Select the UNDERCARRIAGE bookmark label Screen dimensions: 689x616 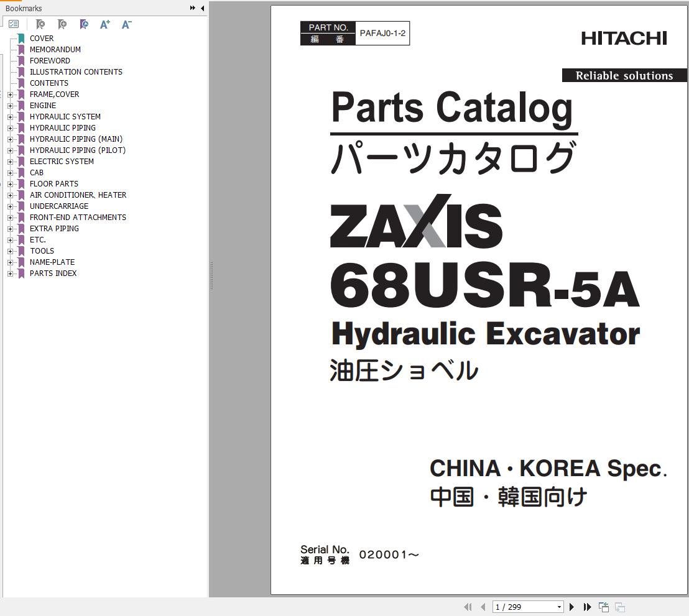point(59,206)
